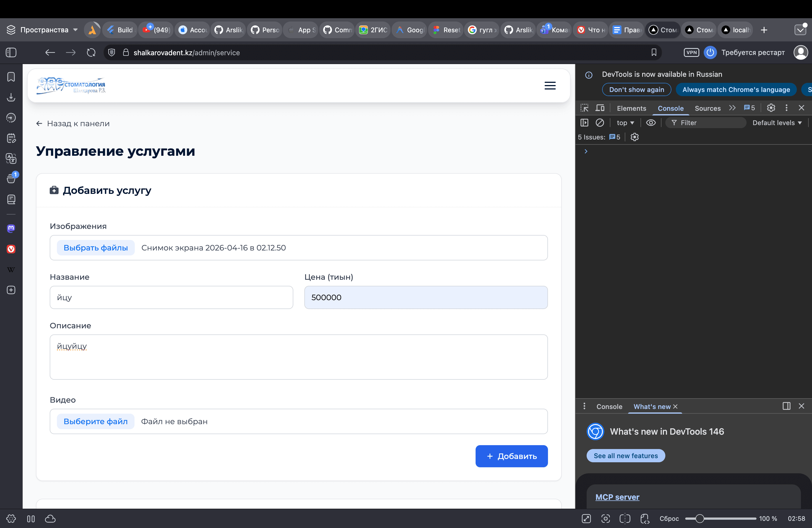Image resolution: width=812 pixels, height=528 pixels.
Task: Open the DevTools settings gear
Action: (771, 108)
